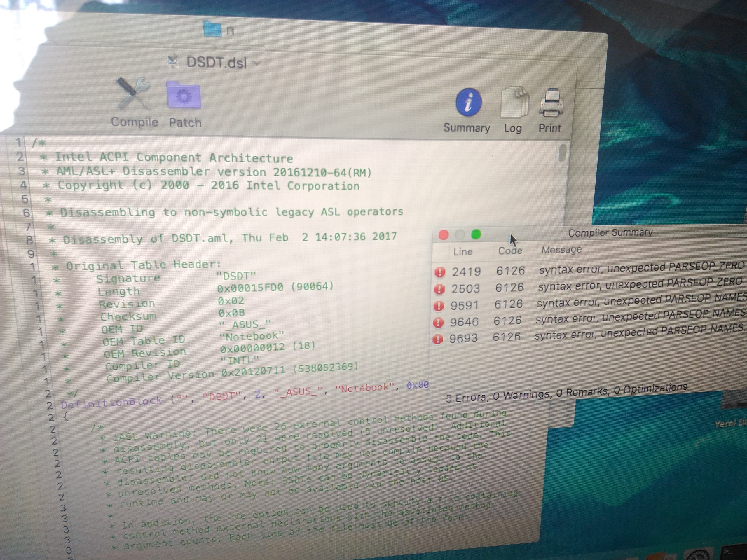The image size is (747, 560).
Task: Zoom Compiler Summary with green button
Action: tap(476, 234)
